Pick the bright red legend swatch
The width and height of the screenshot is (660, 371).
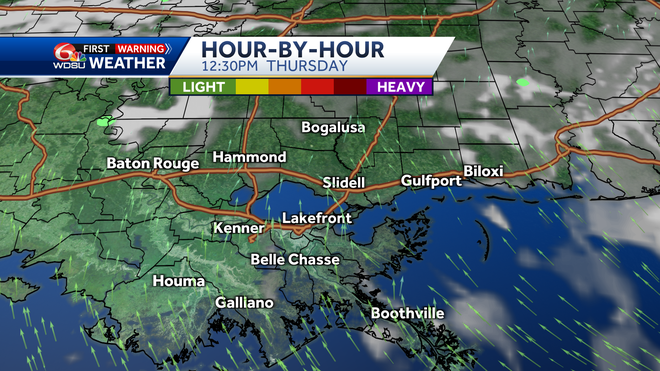pos(318,87)
